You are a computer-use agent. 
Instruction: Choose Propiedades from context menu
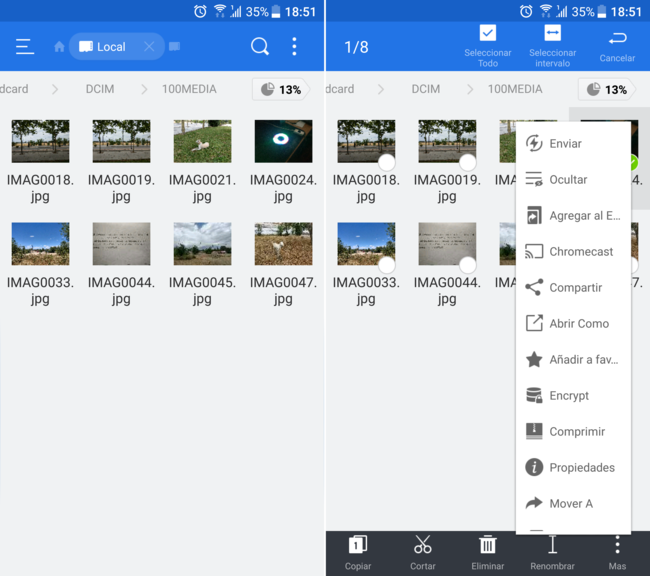(581, 468)
